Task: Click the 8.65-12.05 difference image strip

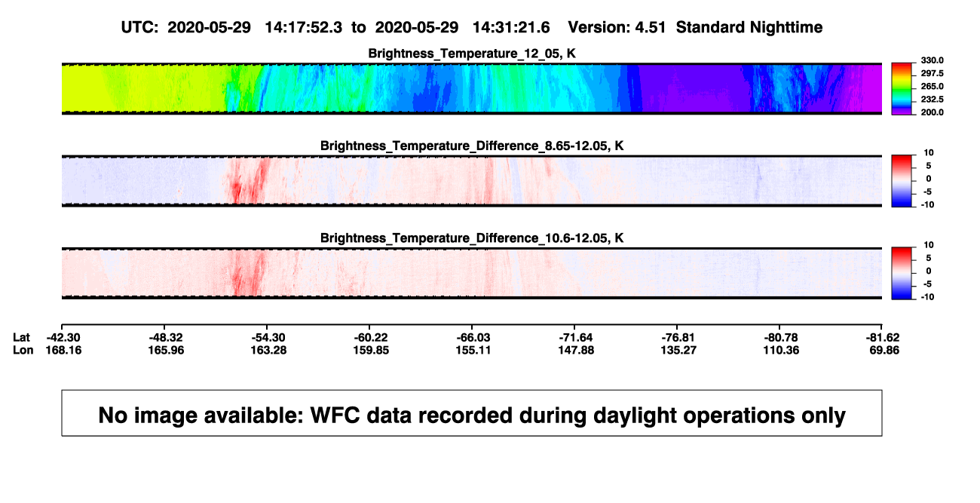Action: [x=472, y=181]
